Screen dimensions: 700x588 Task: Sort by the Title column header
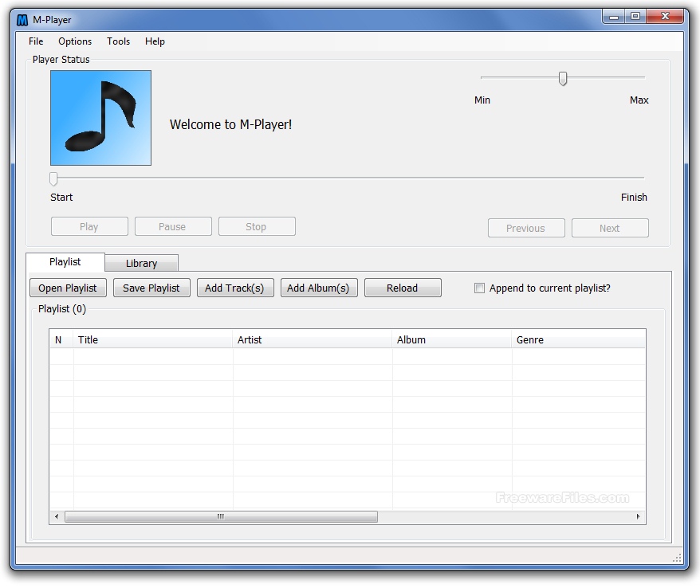point(153,339)
